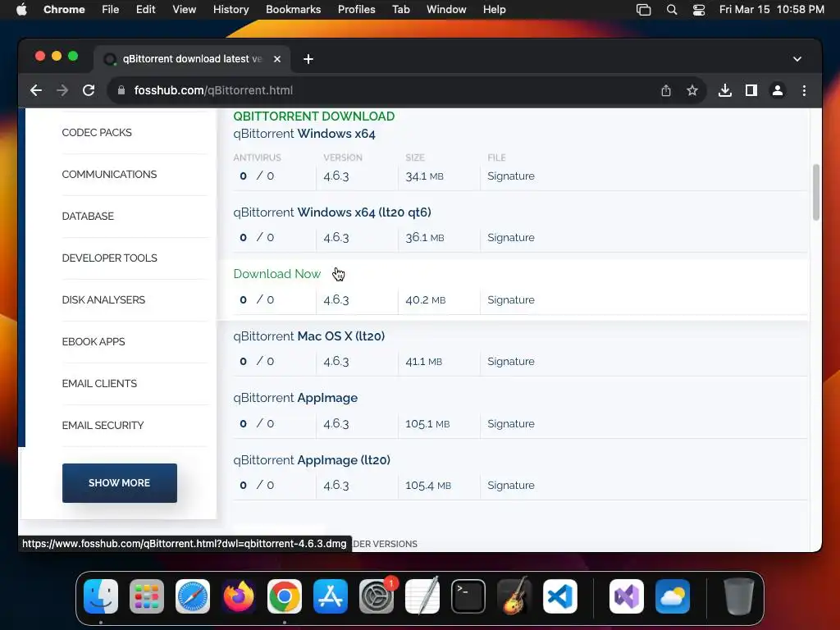
Task: Open the Profiles menu
Action: click(356, 10)
